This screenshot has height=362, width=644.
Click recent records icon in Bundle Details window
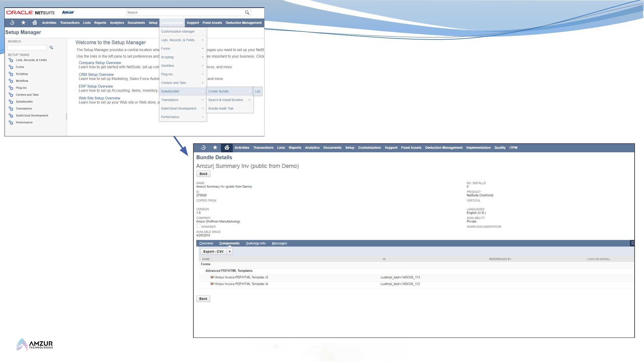click(203, 147)
